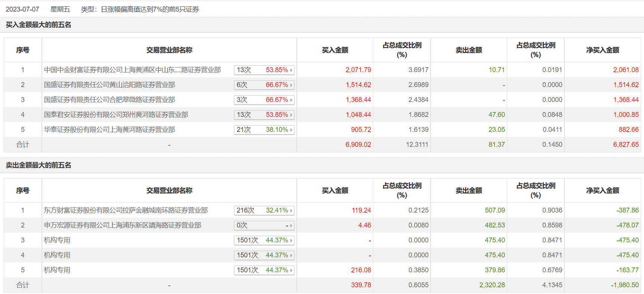Screen dimensions: 644x294
Task: Click 国盛证券合肥翠微路证券营业部 name
Action: [x=110, y=100]
